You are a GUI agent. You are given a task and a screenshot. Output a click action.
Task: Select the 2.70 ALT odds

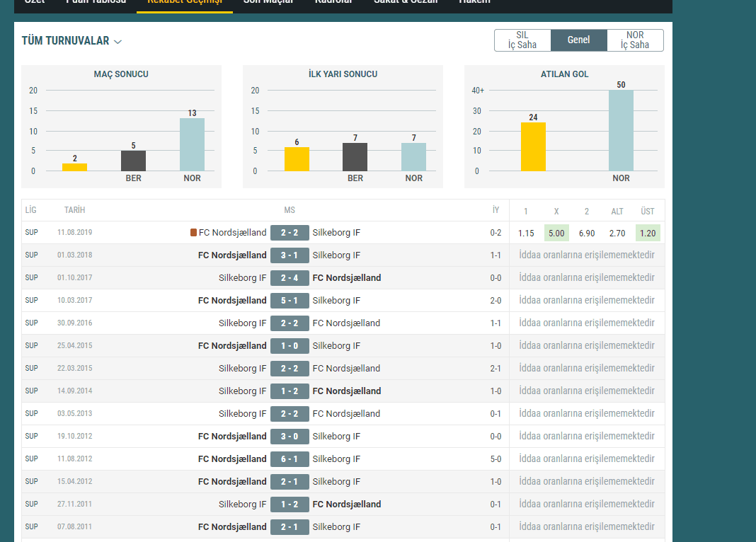[x=617, y=233]
